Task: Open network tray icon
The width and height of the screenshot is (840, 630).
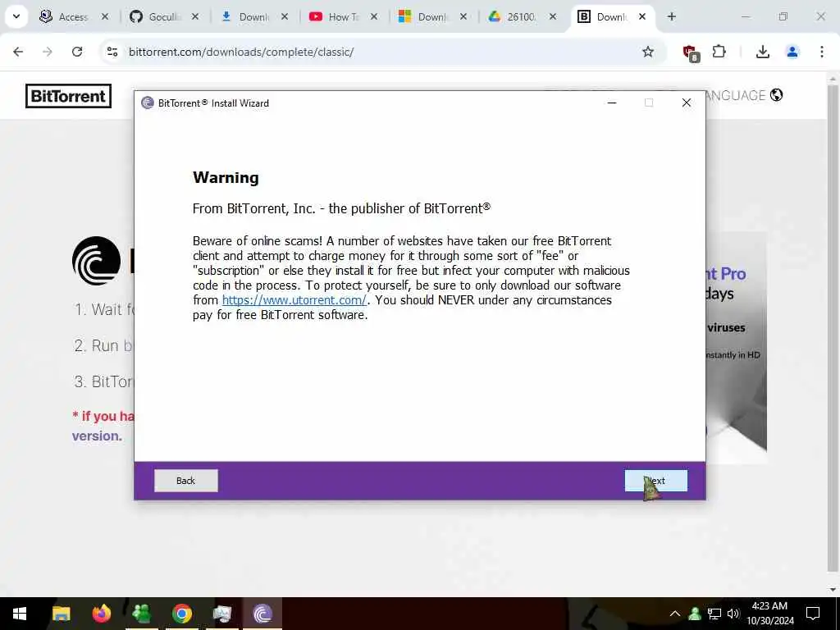Action: 714,614
